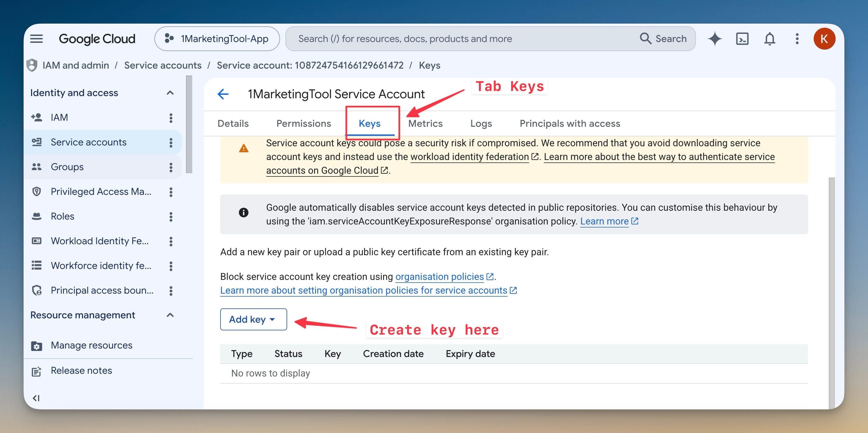Click the Groups people icon

coord(36,167)
